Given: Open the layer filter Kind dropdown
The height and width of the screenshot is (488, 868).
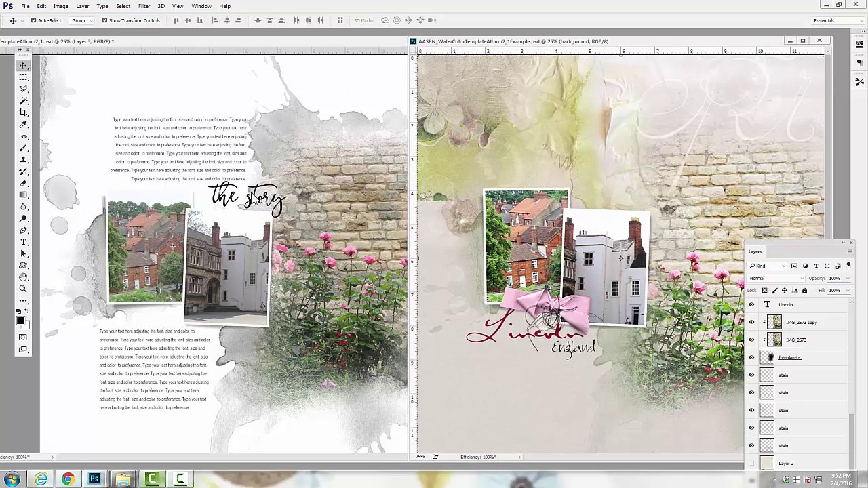Looking at the screenshot, I should [x=767, y=266].
